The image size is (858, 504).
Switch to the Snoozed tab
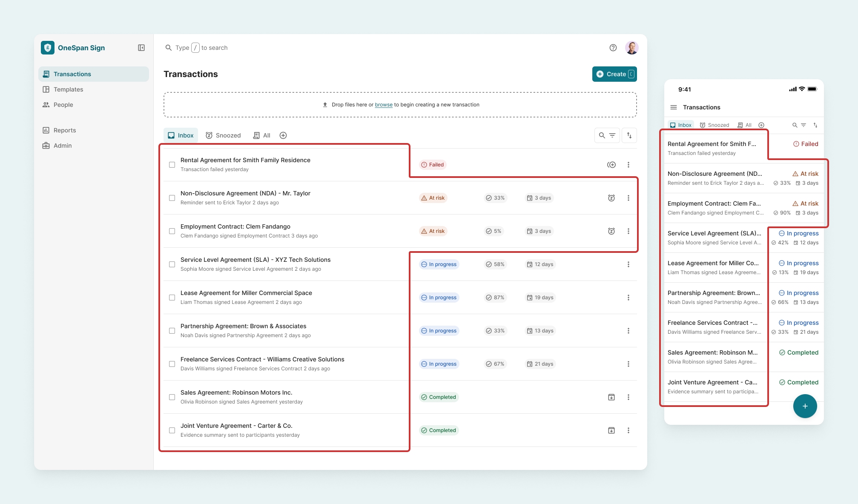pos(223,135)
